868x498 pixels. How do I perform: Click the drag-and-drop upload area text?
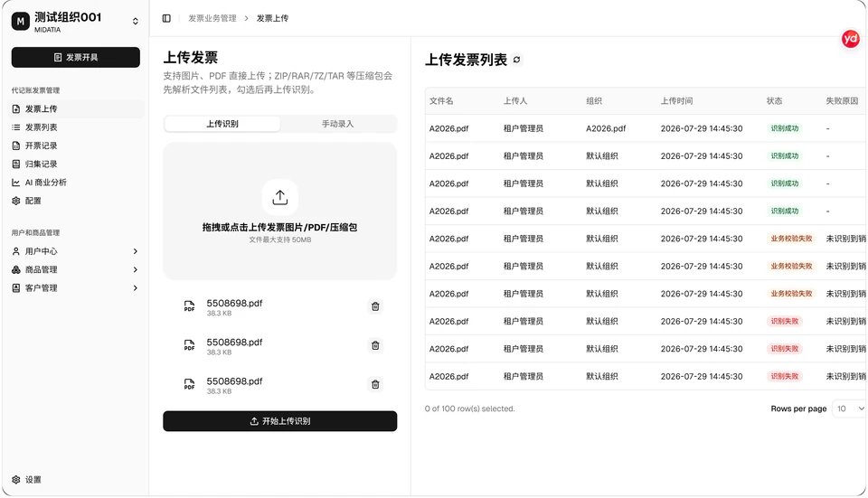279,228
